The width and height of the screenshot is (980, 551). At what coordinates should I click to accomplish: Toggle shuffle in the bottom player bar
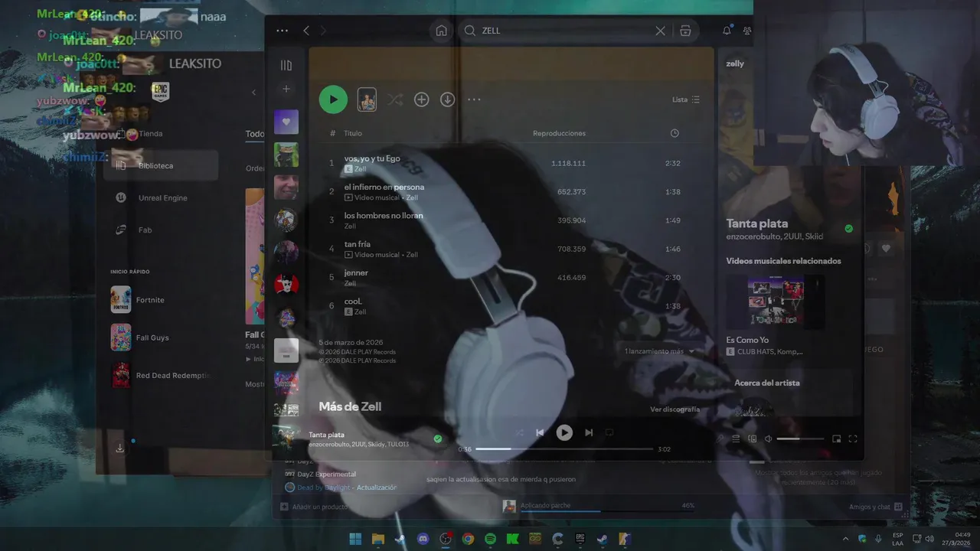[x=519, y=432]
